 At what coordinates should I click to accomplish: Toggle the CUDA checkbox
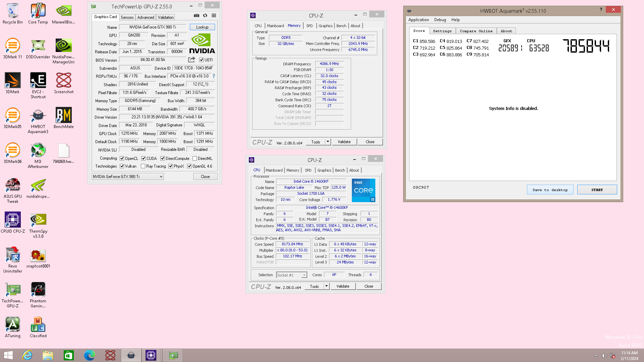pyautogui.click(x=144, y=159)
